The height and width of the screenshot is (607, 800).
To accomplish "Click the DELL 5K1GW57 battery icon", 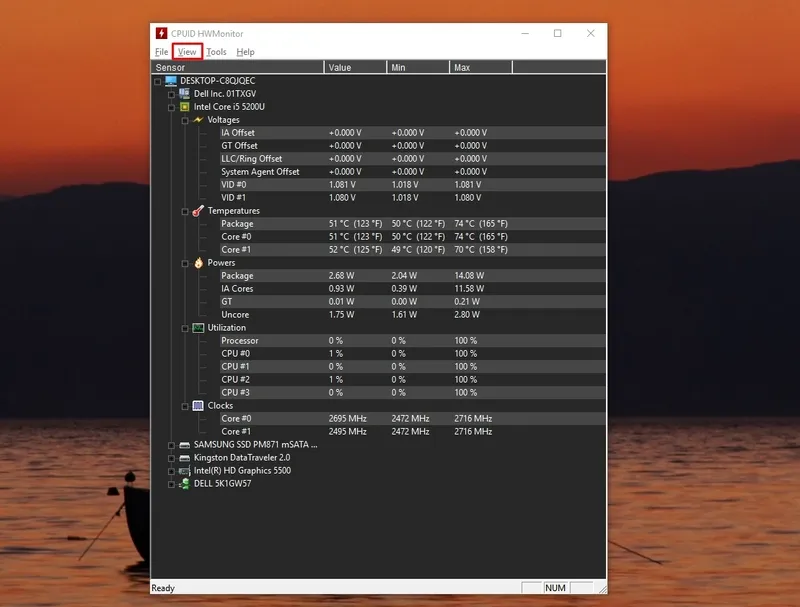I will click(x=185, y=484).
